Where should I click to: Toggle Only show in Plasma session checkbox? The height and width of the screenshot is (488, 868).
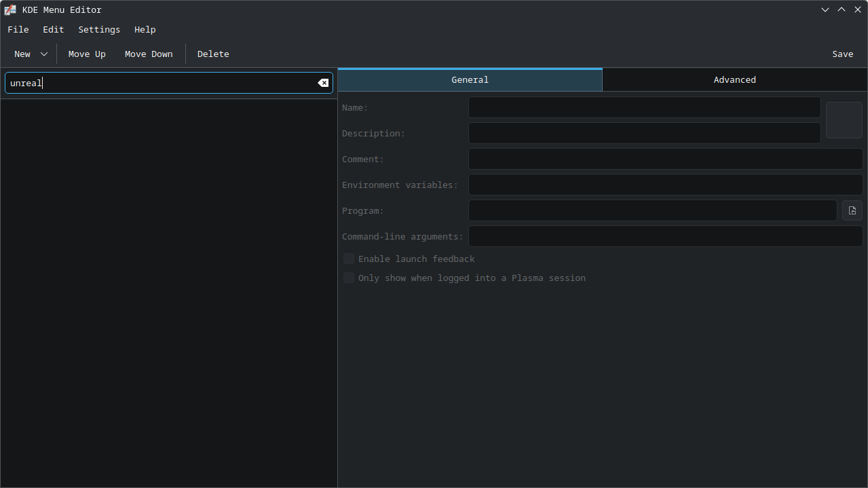coord(349,278)
